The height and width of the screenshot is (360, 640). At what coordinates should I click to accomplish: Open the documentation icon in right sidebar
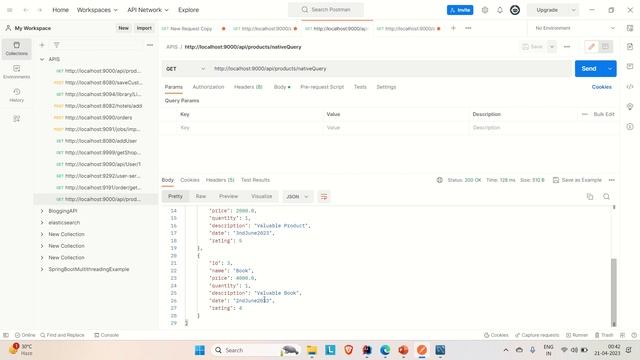[x=630, y=47]
